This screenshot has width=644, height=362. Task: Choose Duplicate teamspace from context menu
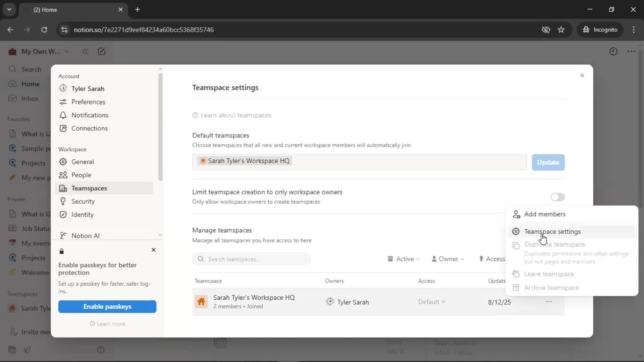[x=572, y=253]
